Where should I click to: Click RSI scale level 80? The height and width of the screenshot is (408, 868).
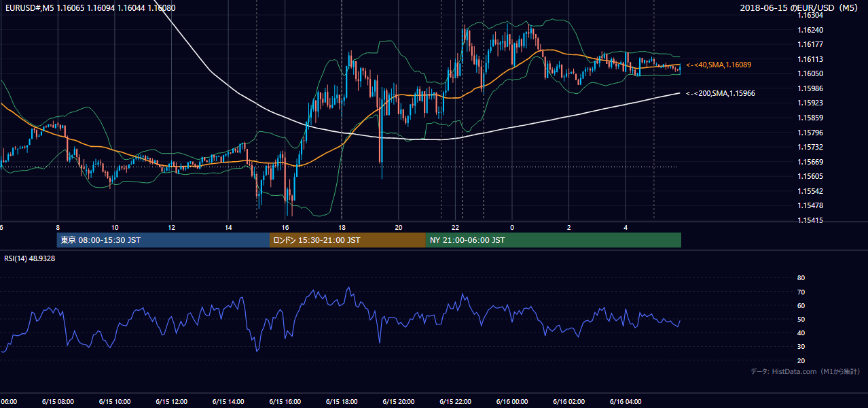click(801, 278)
